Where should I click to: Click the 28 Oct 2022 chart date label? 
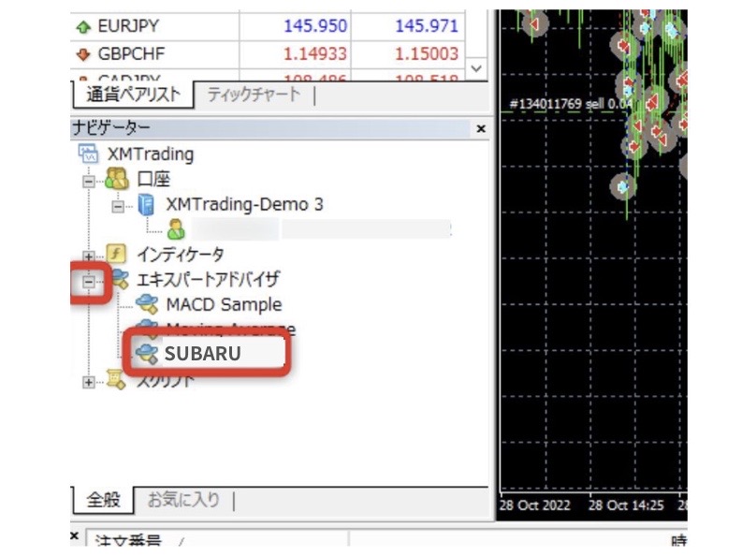534,505
